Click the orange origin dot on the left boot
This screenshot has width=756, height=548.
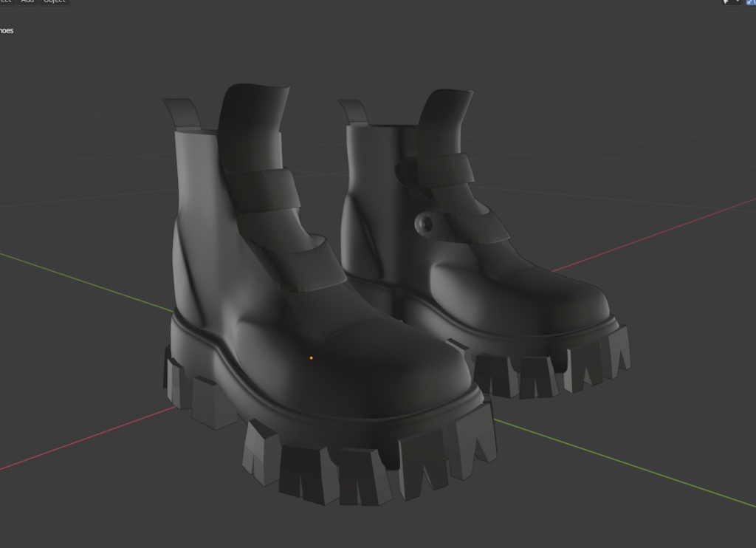tap(311, 357)
